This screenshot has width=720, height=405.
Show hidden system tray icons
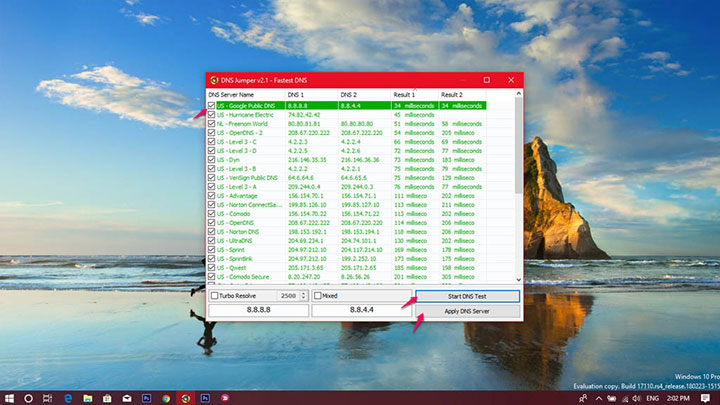(x=599, y=398)
